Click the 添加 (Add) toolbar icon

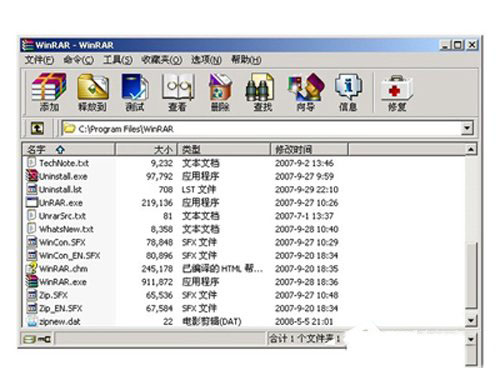tap(49, 87)
